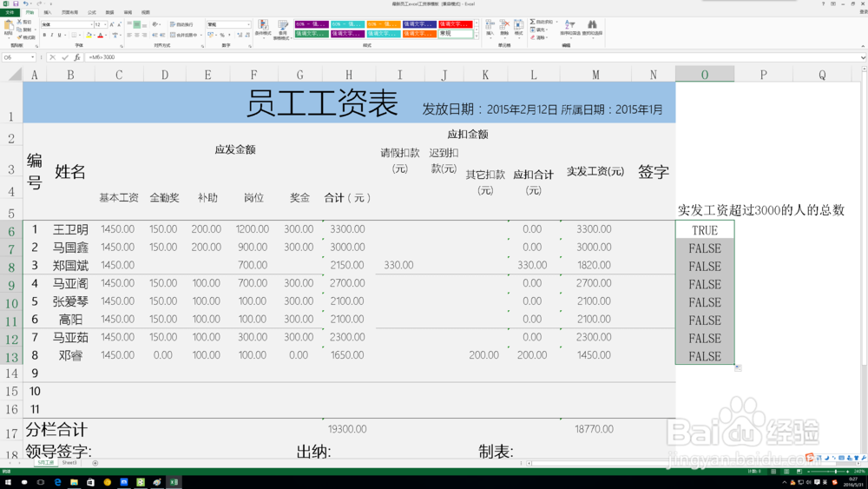Click the Auto Fill Options button below O13

click(738, 367)
